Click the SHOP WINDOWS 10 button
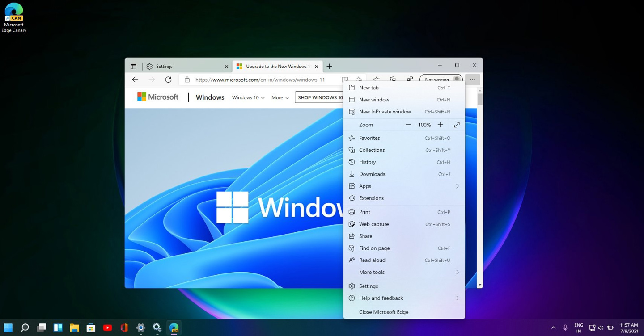The height and width of the screenshot is (336, 644). [x=320, y=97]
